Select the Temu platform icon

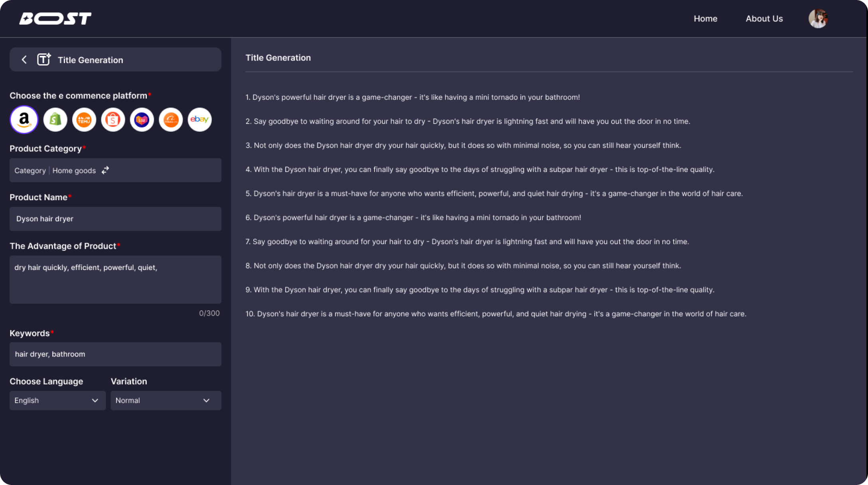(x=84, y=119)
